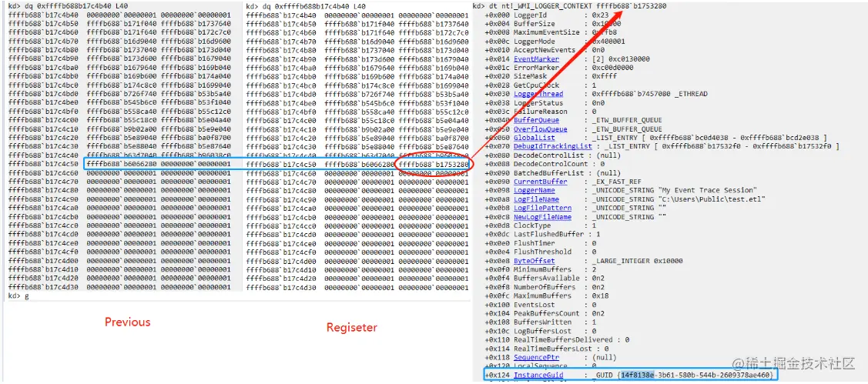Follow the ByteOffset link
The width and height of the screenshot is (868, 384).
[x=534, y=261]
